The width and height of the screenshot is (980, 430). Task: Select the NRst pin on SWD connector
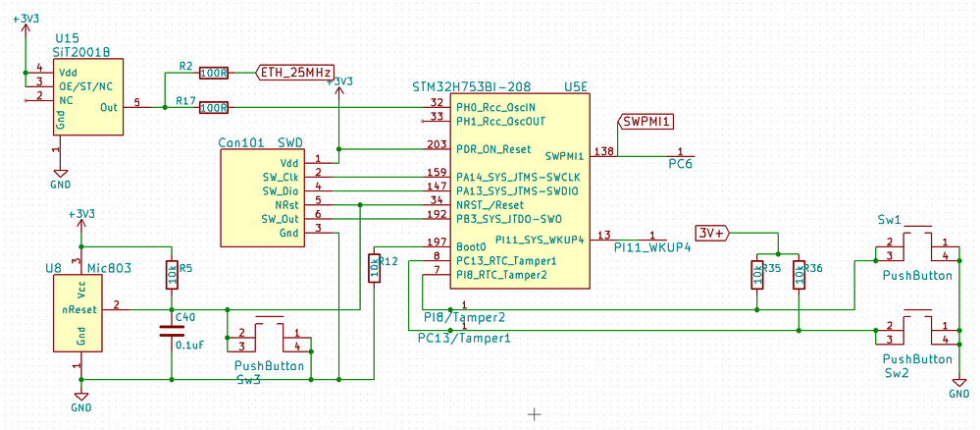287,204
